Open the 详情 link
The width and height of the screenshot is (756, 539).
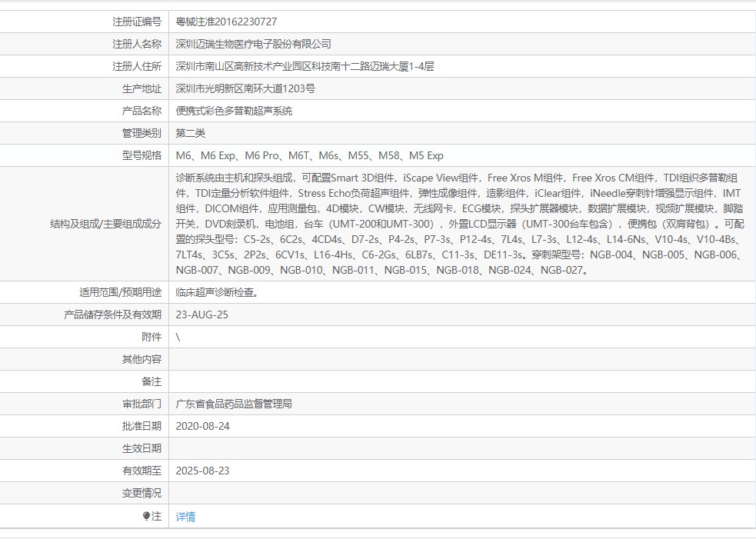(185, 517)
